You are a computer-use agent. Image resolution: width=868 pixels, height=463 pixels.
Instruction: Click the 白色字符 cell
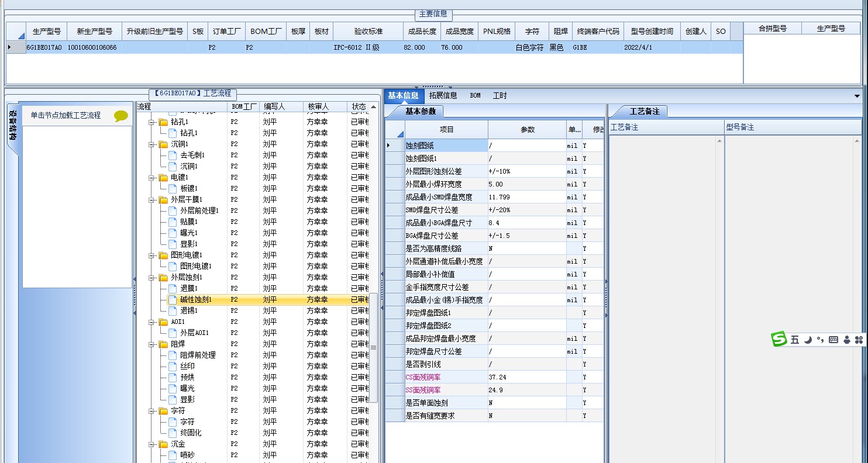[531, 47]
